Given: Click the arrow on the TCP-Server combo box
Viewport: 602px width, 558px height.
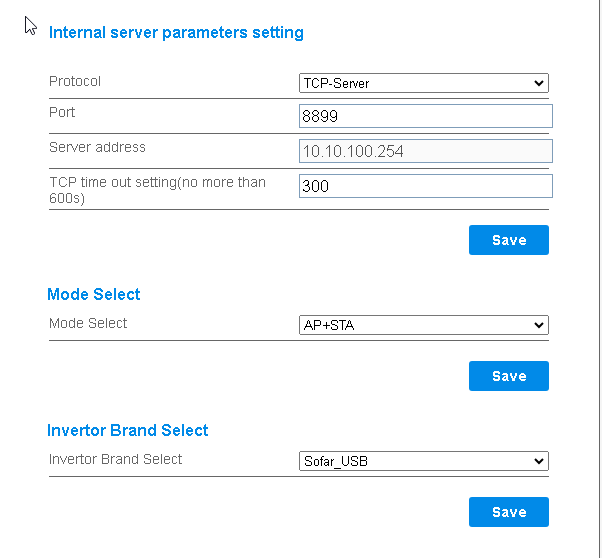Looking at the screenshot, I should click(x=540, y=84).
